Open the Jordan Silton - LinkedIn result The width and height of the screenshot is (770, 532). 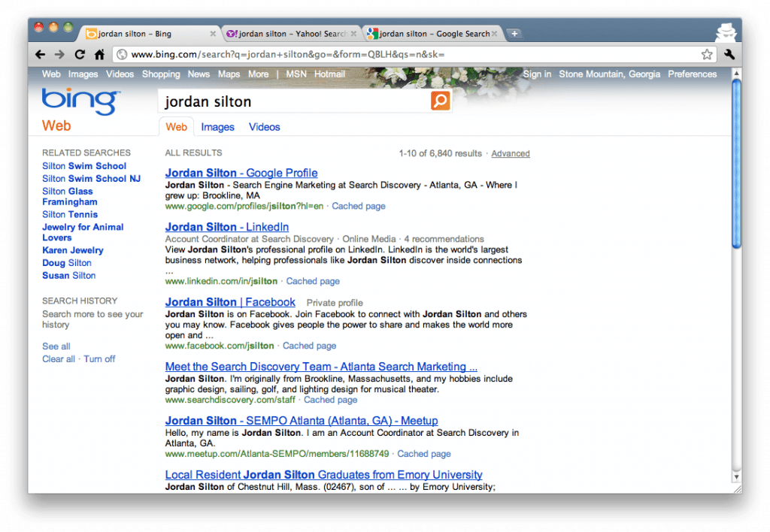point(227,227)
